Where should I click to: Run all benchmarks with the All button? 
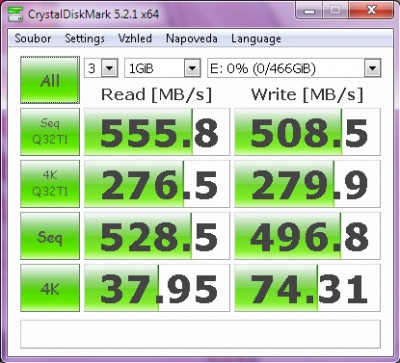50,80
